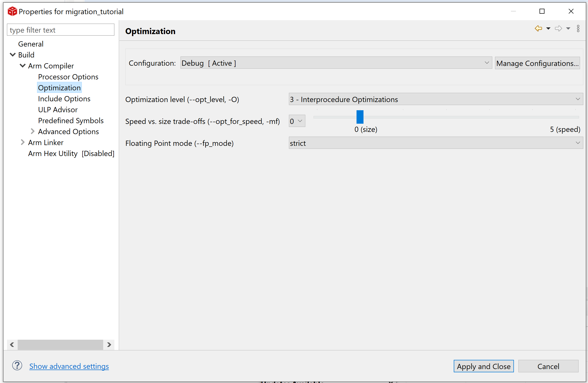Open the three-dot view menu
Image resolution: width=588 pixels, height=383 pixels.
pos(578,28)
